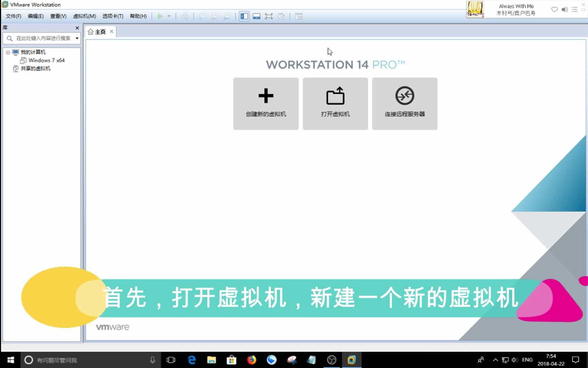Open Microsoft Edge from the taskbar
Screen dimensions: 588x368
tap(192, 360)
